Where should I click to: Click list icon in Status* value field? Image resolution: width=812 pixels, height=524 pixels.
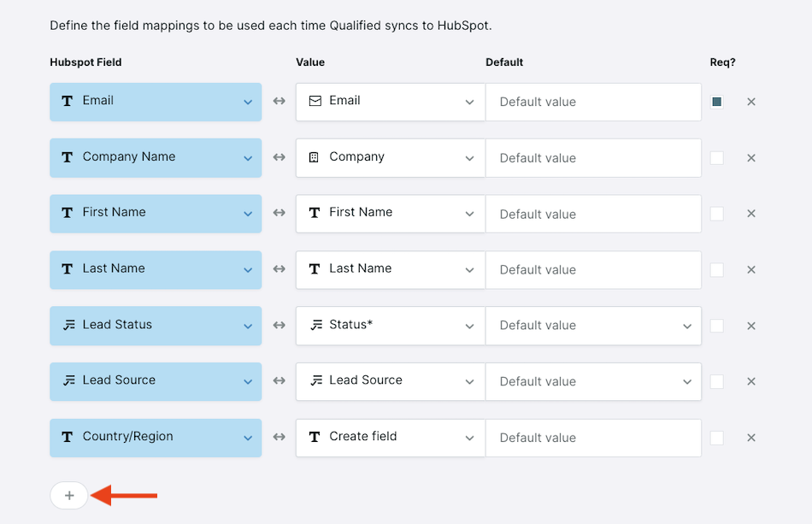(316, 325)
